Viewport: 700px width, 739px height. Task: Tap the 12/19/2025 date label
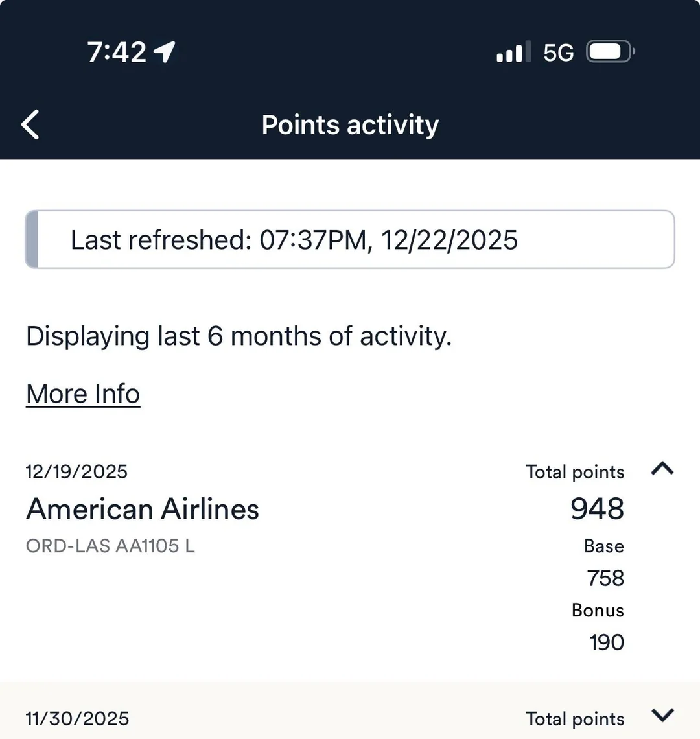76,471
